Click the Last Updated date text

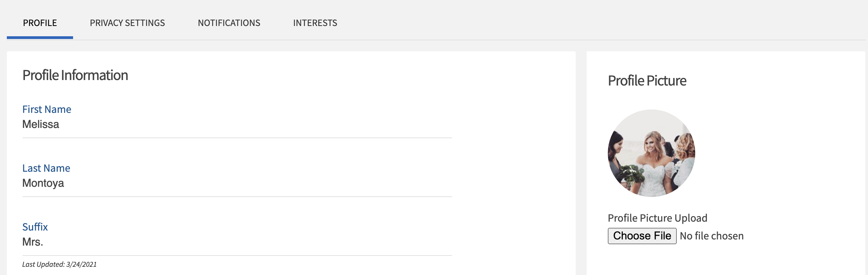(59, 264)
